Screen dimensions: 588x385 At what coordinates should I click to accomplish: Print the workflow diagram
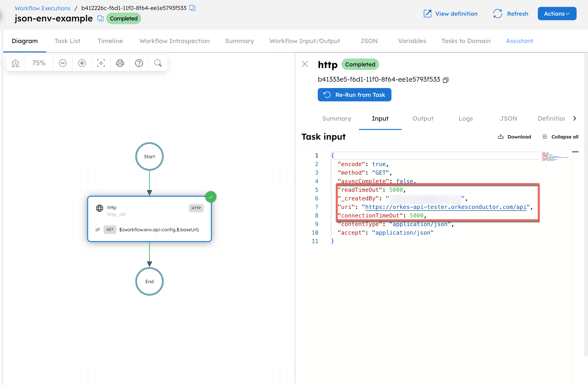click(x=120, y=63)
